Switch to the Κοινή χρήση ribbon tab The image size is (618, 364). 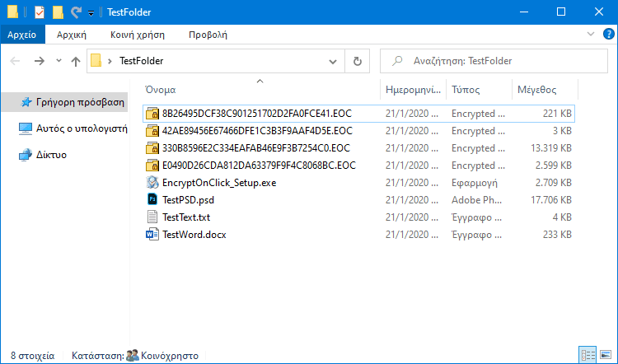(138, 35)
